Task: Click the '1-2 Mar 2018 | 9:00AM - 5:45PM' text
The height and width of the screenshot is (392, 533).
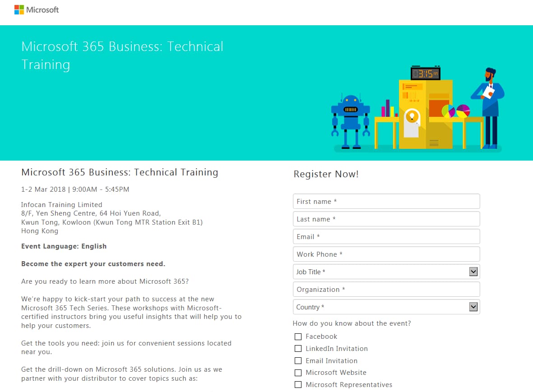Action: tap(75, 189)
